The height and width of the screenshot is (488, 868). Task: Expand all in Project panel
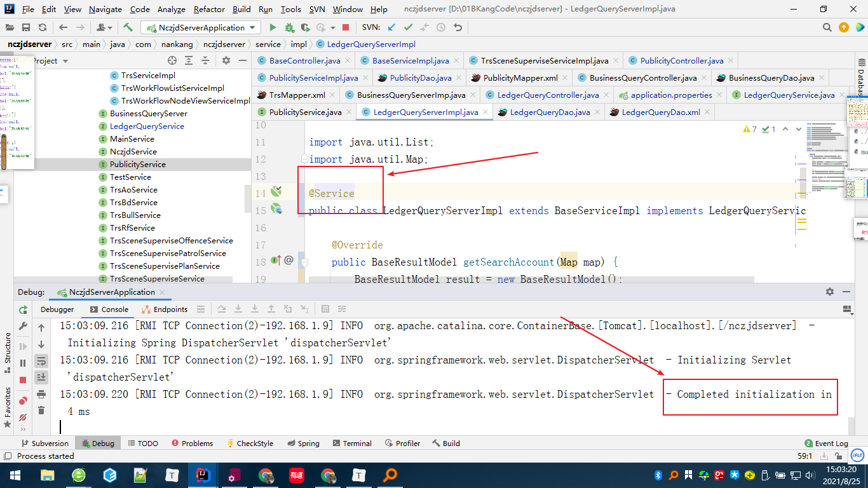189,60
